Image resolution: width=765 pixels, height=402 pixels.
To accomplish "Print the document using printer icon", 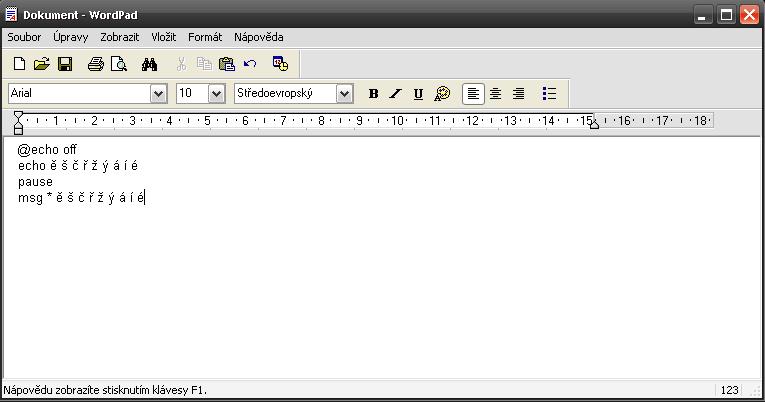I will pos(96,64).
